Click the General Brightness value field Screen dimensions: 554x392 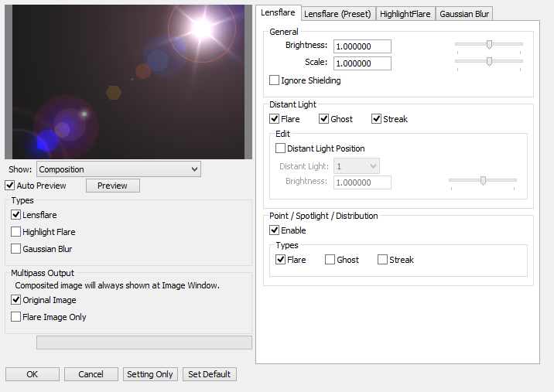pyautogui.click(x=362, y=46)
